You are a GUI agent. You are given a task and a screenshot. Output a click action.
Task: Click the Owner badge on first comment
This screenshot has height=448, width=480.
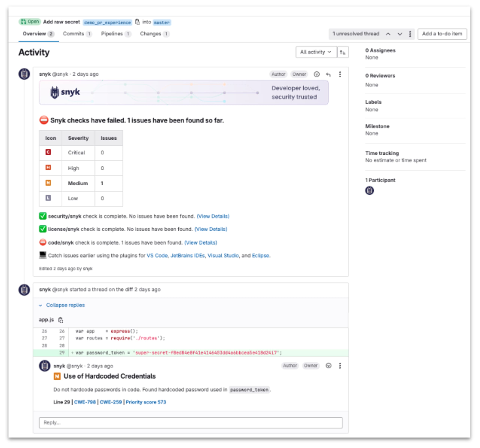coord(299,74)
